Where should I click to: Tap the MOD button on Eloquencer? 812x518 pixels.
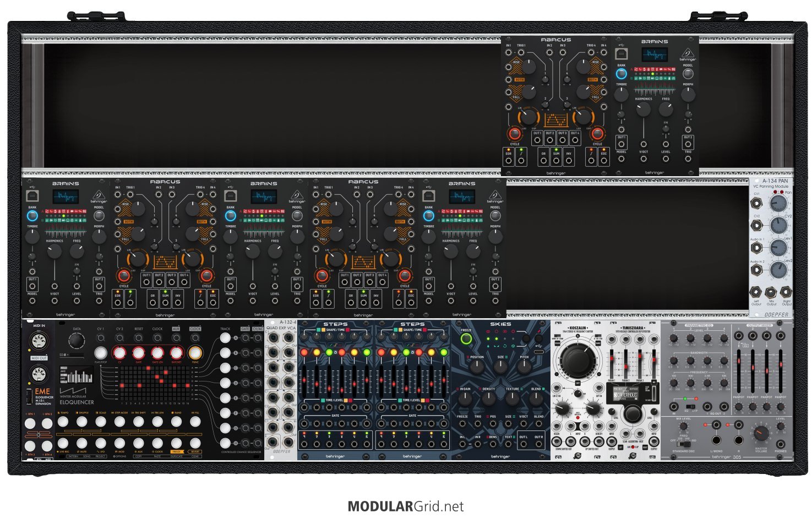click(119, 443)
